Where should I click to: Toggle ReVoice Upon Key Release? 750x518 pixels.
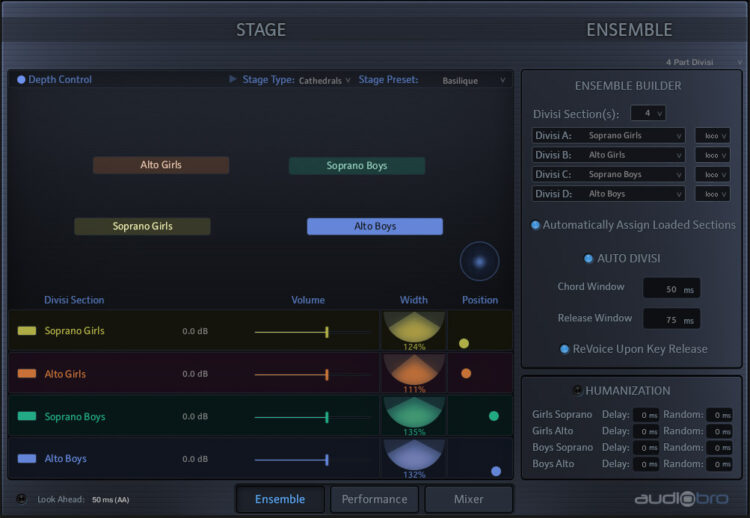point(564,349)
